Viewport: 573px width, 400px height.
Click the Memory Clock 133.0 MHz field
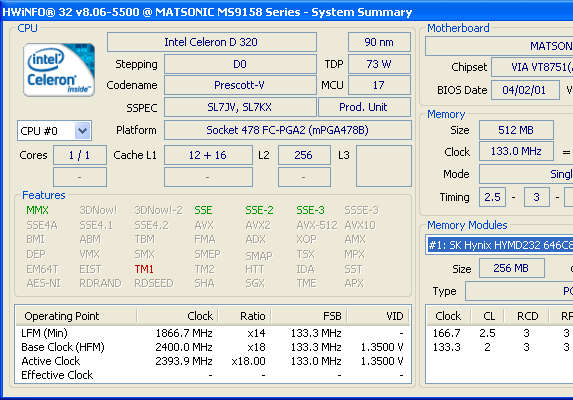[x=516, y=151]
